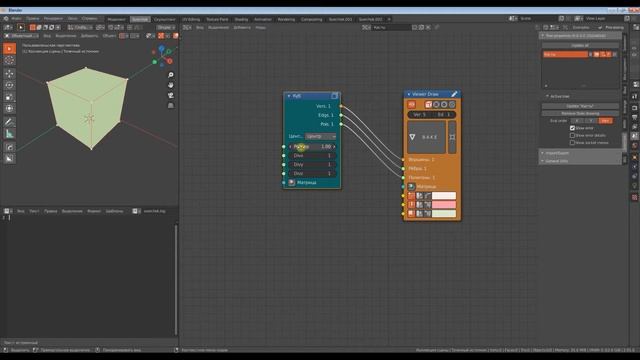
Task: Select the Rotate tool
Action: click(x=9, y=85)
